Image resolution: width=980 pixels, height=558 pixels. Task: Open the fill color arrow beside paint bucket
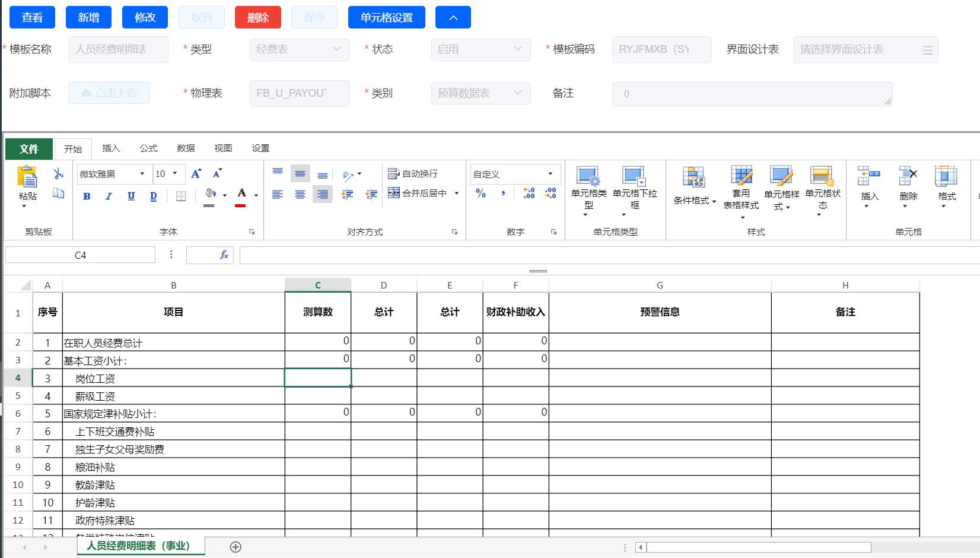(225, 195)
